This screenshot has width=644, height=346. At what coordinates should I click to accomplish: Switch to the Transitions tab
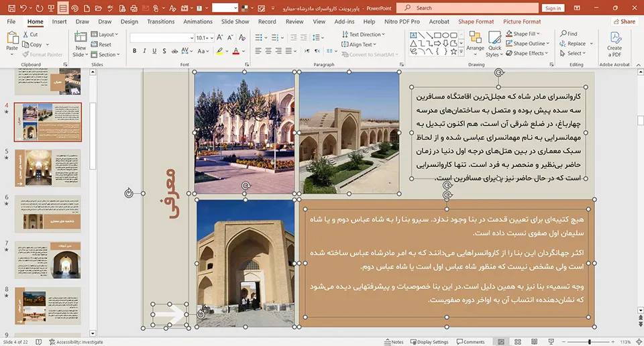click(160, 21)
